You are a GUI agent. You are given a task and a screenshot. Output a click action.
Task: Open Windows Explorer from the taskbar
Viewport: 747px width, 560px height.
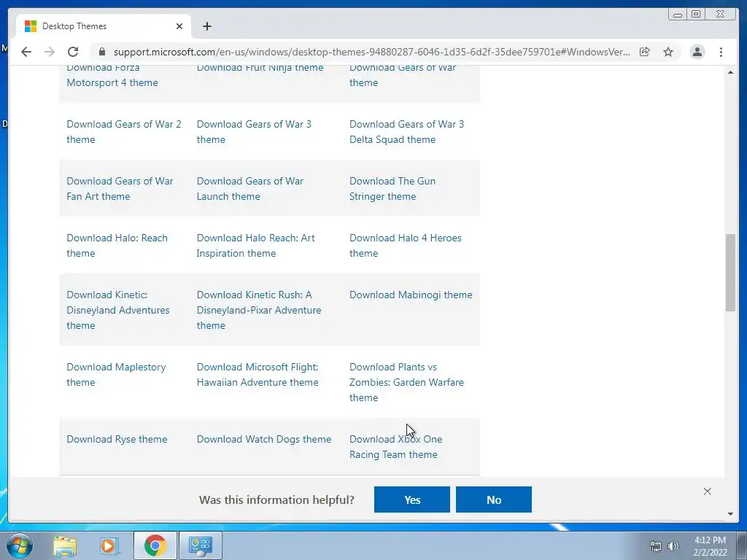click(65, 545)
